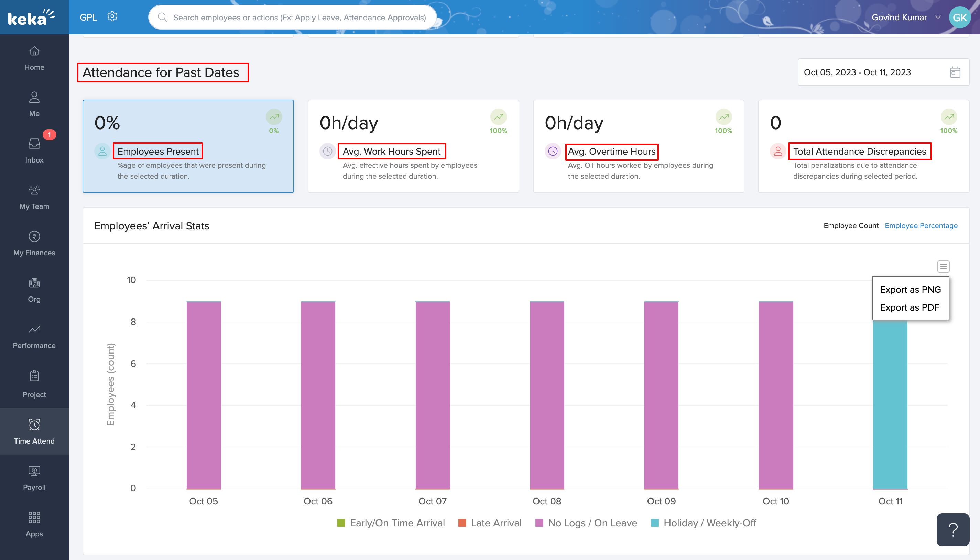This screenshot has width=980, height=560.
Task: Expand Govind Kumar profile dropdown arrow
Action: click(x=938, y=17)
